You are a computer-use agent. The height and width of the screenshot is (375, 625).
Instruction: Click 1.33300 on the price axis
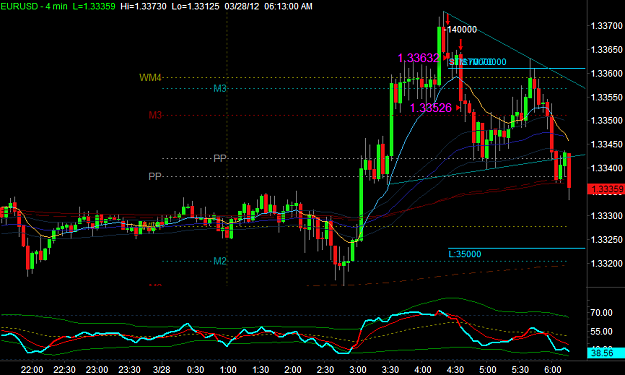pos(606,216)
